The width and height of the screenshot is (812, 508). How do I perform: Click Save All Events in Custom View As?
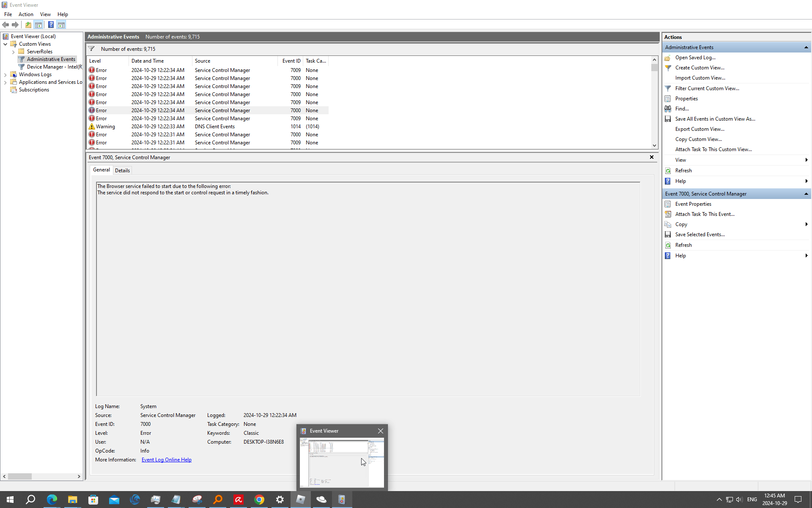coord(715,119)
